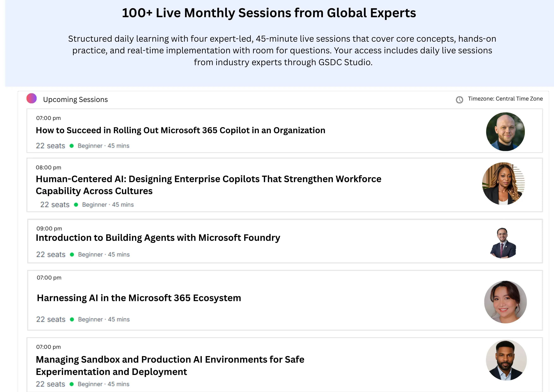Viewport: 554px width, 392px height.
Task: Open 'Harnessing AI in the Microsoft 365 Ecosystem' title
Action: [139, 298]
